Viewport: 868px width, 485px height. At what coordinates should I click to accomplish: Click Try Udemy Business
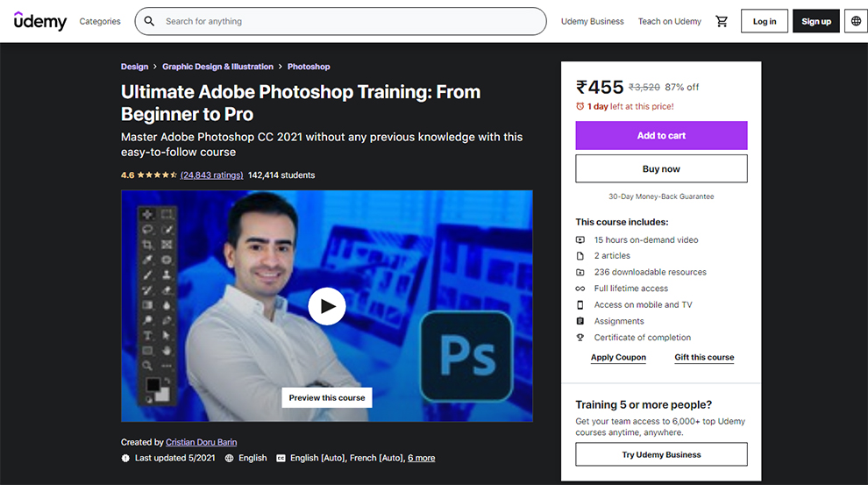pyautogui.click(x=661, y=454)
